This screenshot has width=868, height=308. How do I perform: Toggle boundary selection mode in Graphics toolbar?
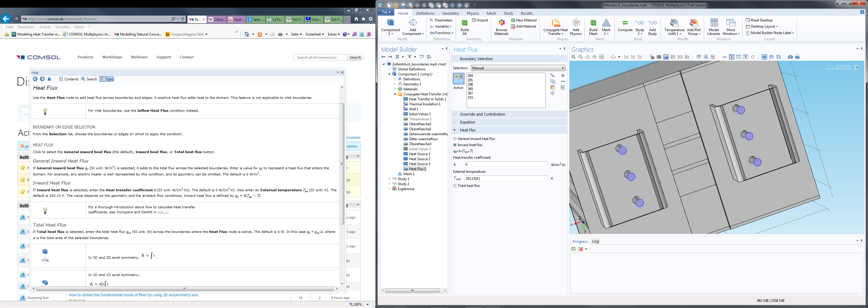[x=666, y=57]
